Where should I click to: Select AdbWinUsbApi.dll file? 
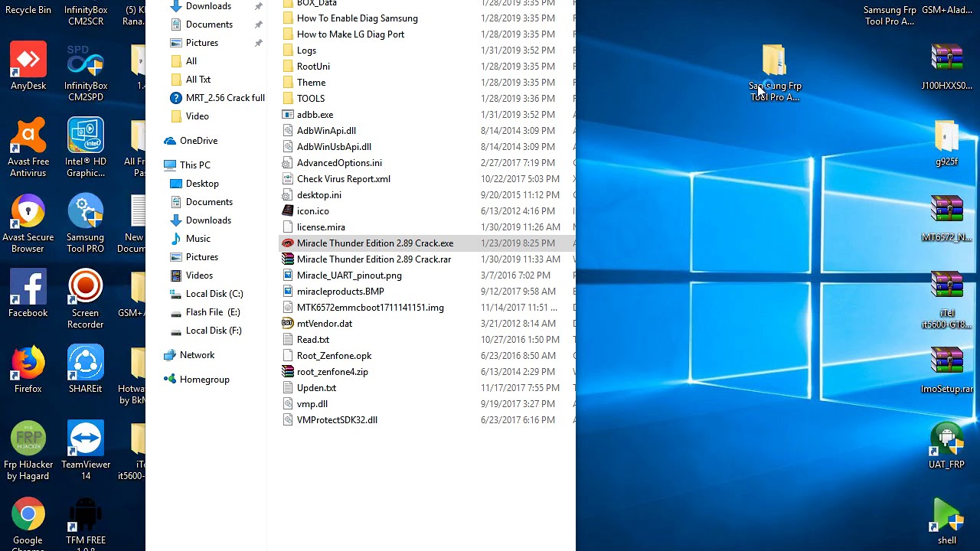coord(334,147)
